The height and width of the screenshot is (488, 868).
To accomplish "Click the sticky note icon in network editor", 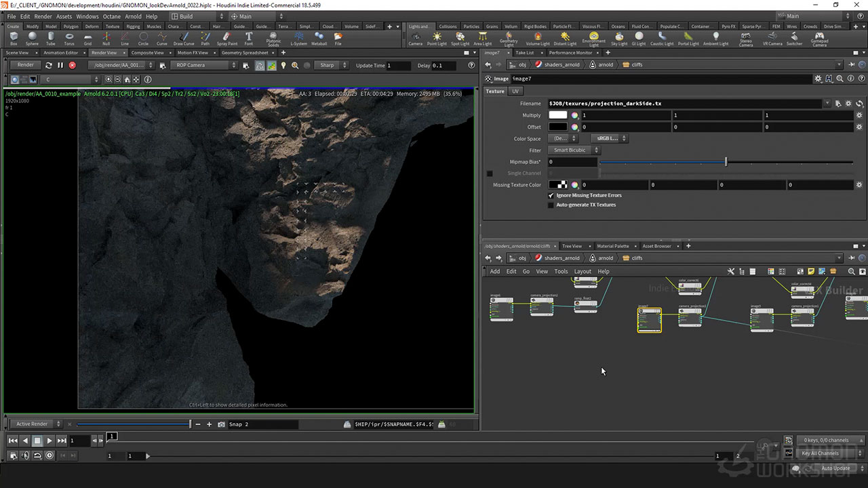I will 810,271.
